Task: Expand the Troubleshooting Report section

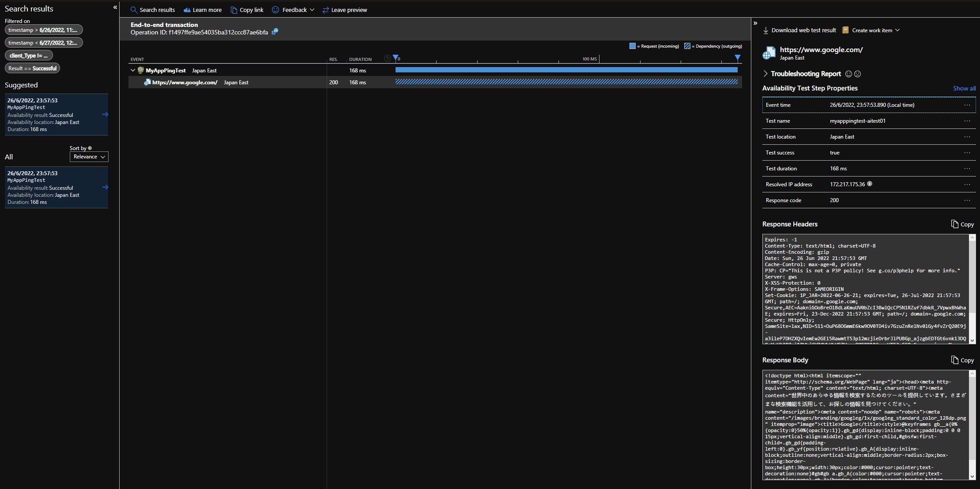Action: tap(765, 74)
